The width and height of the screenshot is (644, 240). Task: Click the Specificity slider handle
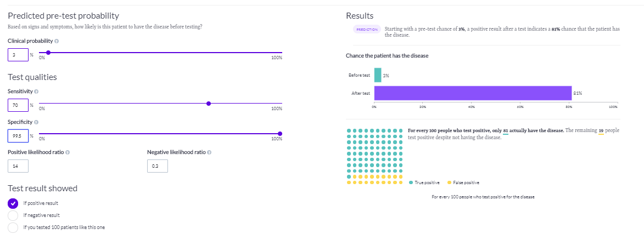point(280,133)
